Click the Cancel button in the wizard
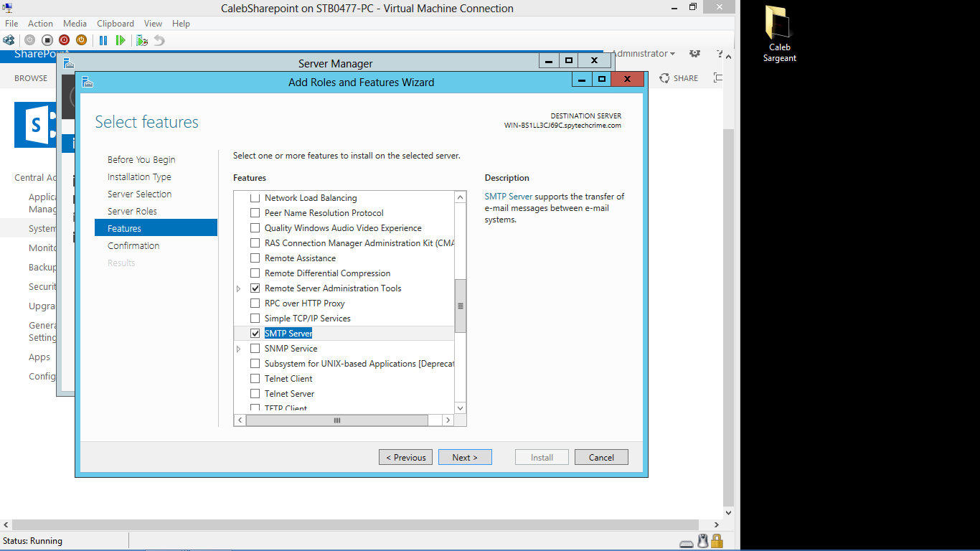 [601, 457]
